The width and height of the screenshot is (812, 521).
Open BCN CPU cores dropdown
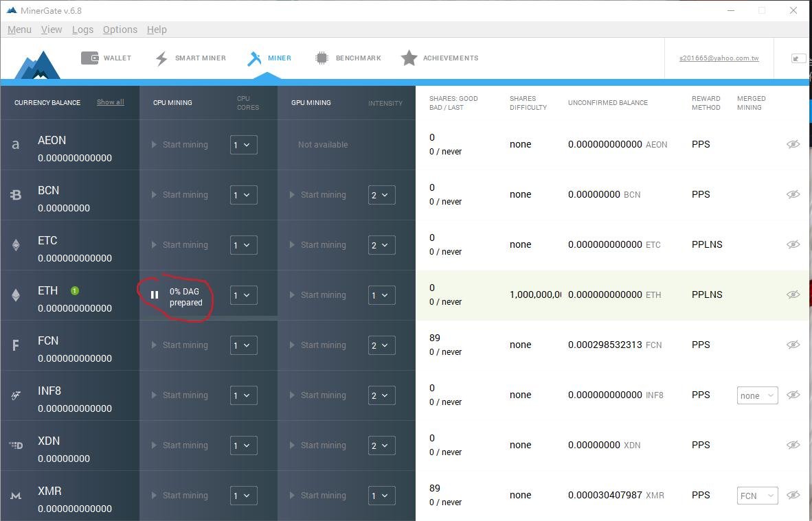[243, 195]
